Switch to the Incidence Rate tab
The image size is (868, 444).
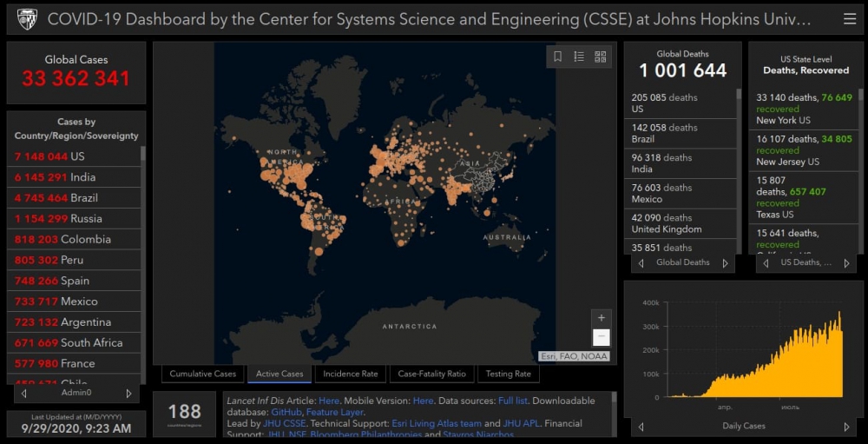coord(351,374)
